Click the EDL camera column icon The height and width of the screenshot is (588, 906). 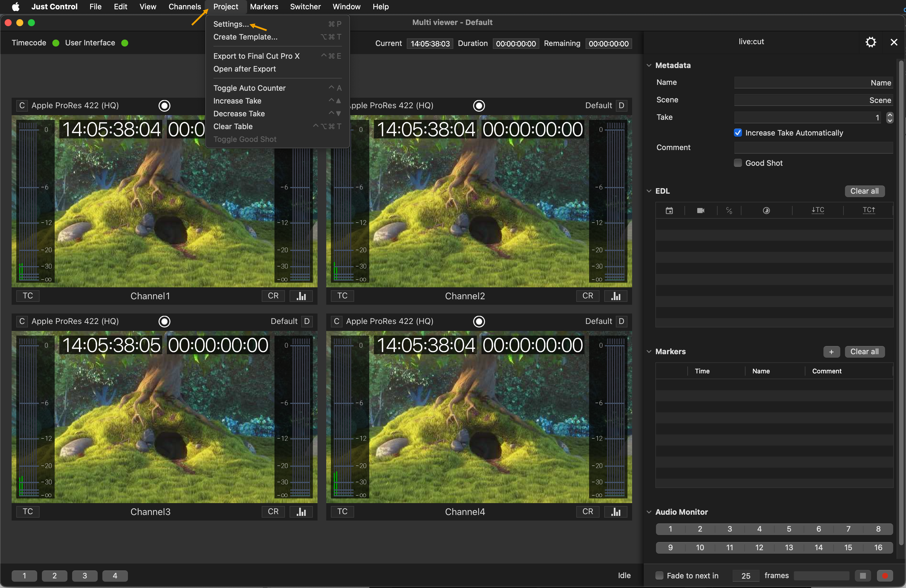[x=700, y=211]
